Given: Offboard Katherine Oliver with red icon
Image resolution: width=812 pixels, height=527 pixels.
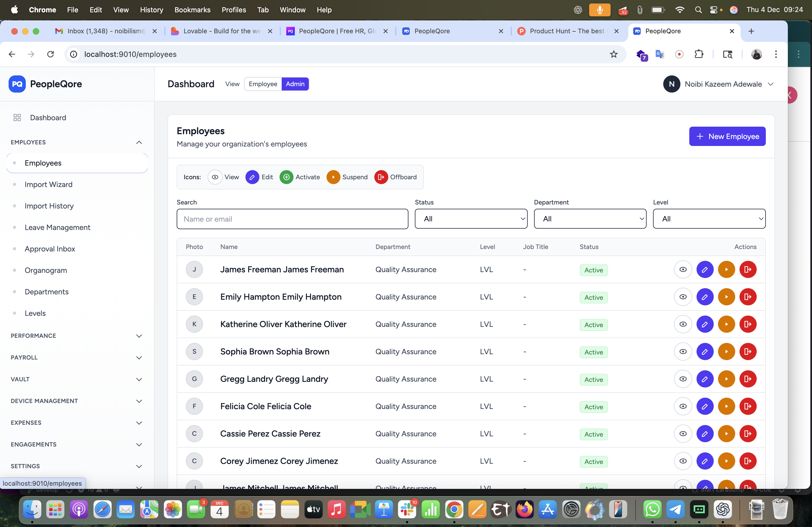Looking at the screenshot, I should click(x=748, y=324).
